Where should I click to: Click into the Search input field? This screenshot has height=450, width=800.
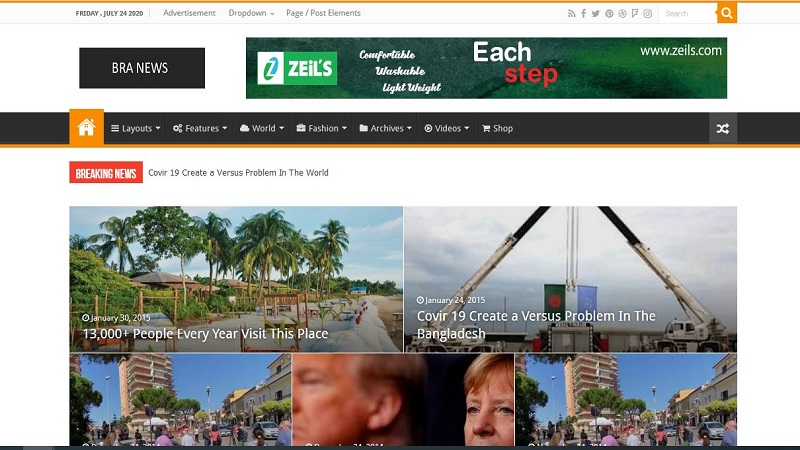(x=688, y=14)
